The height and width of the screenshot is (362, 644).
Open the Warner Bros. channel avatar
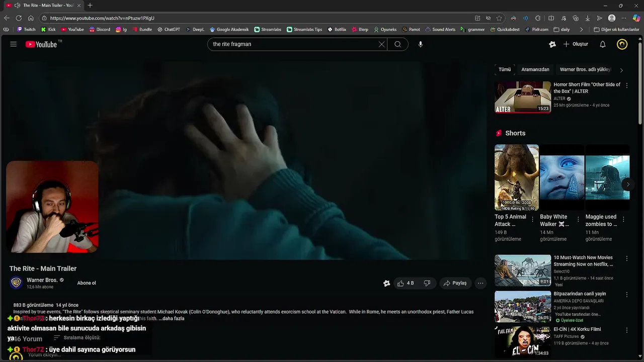click(x=16, y=283)
